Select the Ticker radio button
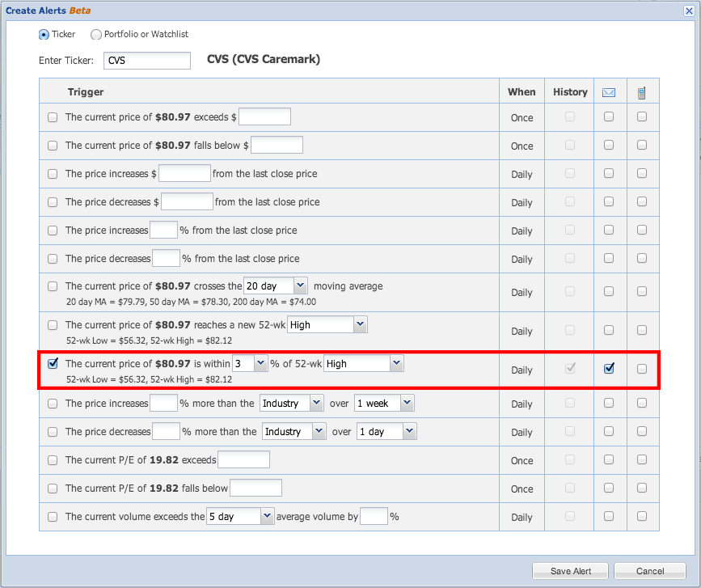701x588 pixels. (x=44, y=35)
